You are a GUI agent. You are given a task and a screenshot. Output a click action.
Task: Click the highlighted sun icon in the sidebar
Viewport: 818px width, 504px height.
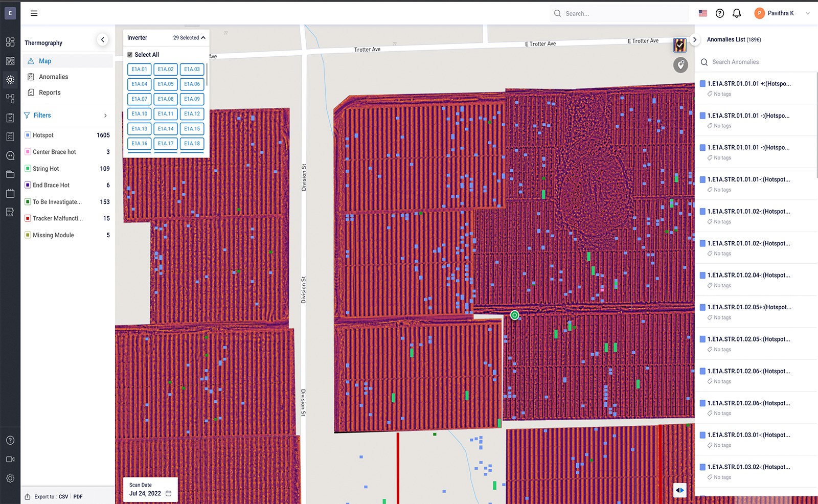[x=10, y=80]
